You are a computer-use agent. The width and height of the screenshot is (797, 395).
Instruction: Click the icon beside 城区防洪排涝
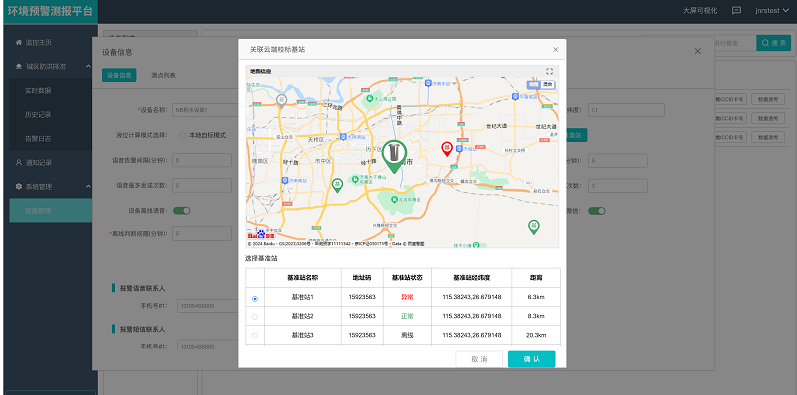click(19, 66)
